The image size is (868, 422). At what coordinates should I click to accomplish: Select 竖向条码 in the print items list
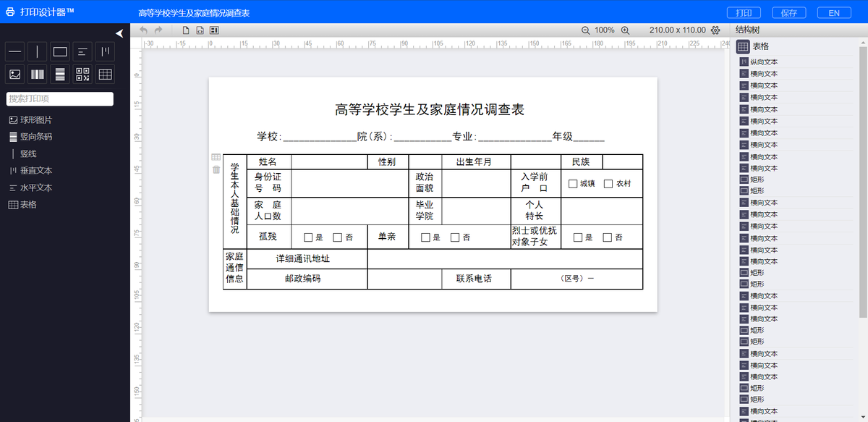[x=30, y=137]
